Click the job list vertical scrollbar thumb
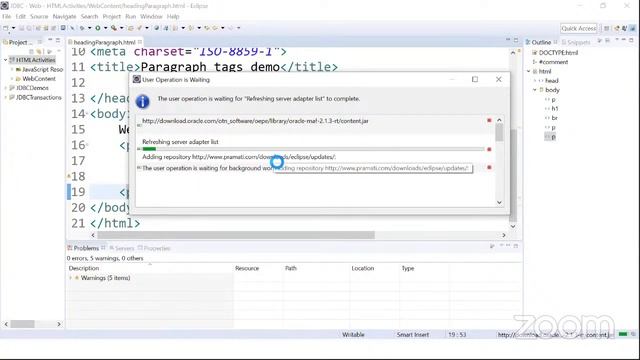This screenshot has width=640, height=360. click(x=499, y=132)
